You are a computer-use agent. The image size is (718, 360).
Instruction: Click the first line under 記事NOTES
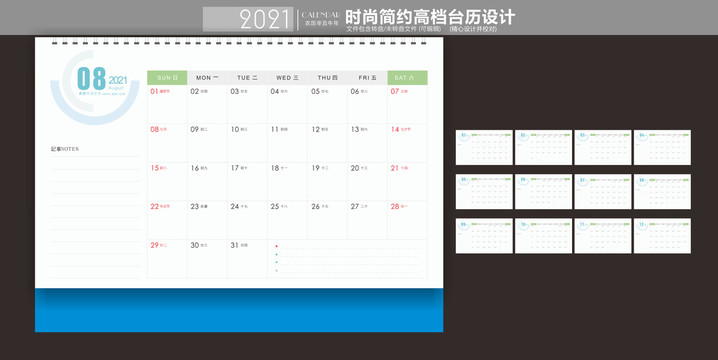[x=95, y=157]
